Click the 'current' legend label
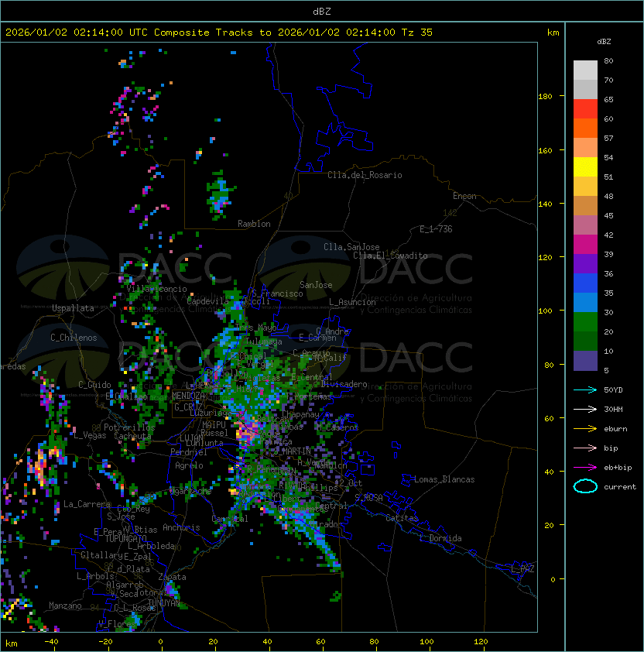 [x=620, y=487]
